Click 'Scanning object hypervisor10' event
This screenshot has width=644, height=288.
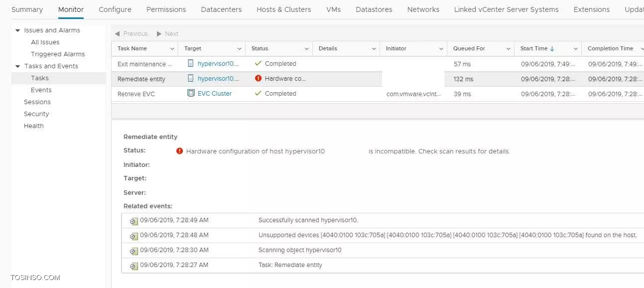coord(300,250)
